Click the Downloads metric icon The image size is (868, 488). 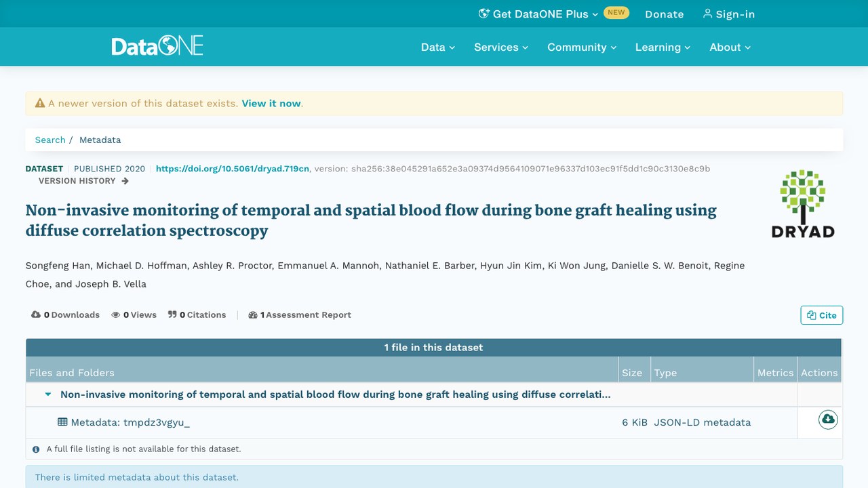pos(36,314)
